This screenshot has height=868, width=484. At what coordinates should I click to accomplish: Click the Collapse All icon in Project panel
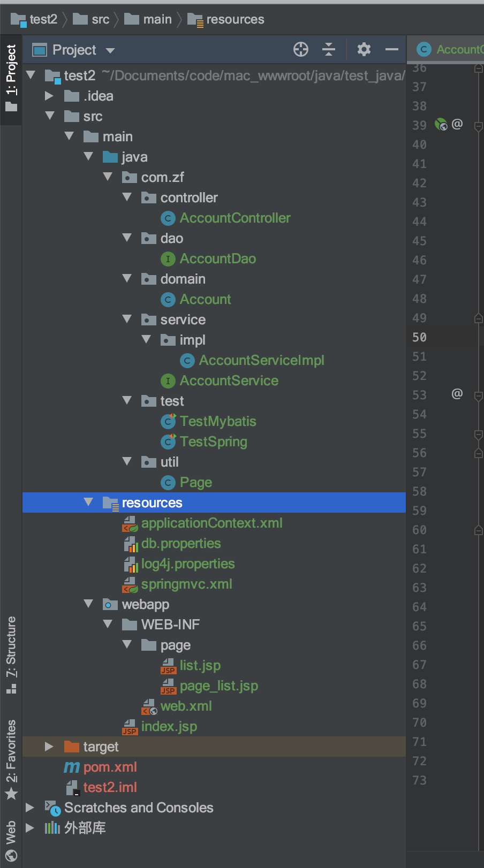(329, 50)
